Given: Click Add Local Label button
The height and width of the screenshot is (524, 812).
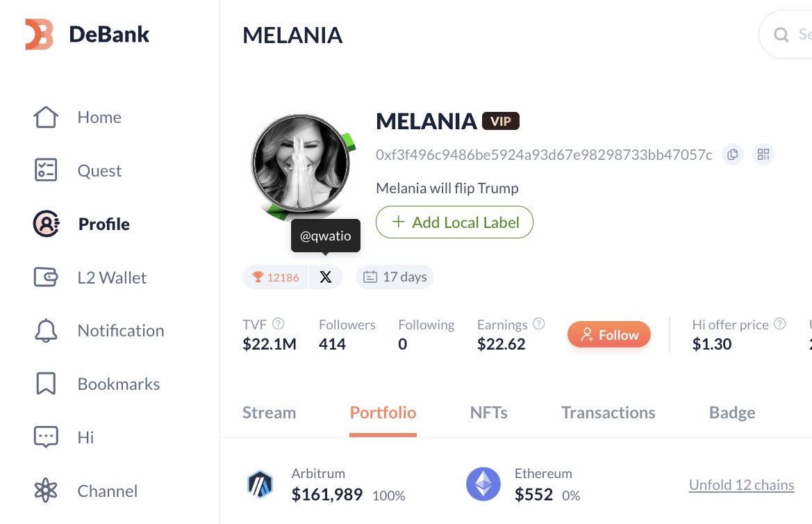Looking at the screenshot, I should click(x=454, y=222).
